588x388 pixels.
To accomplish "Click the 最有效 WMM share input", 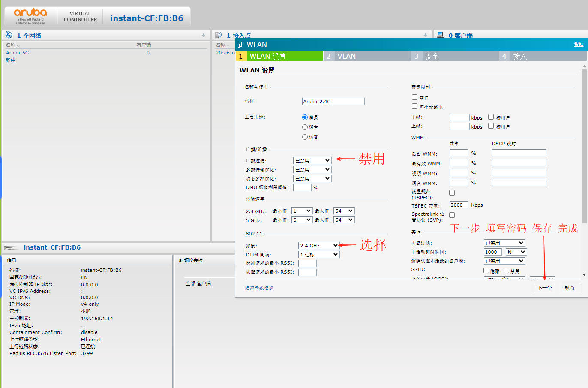I will (459, 162).
